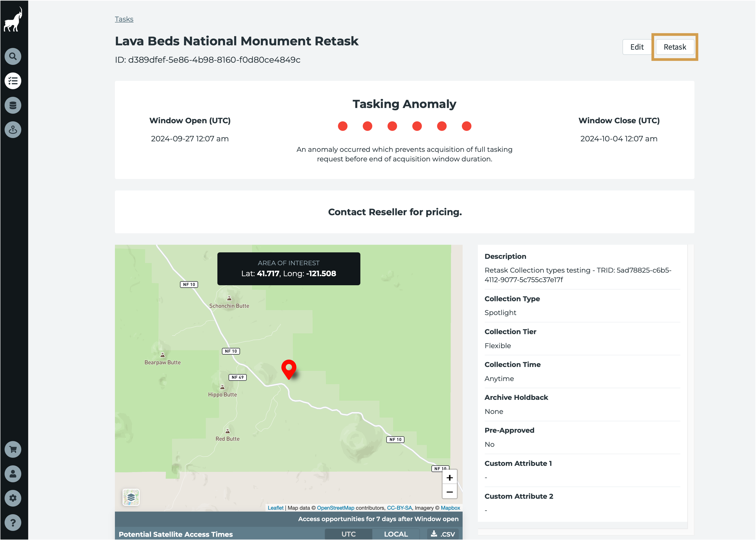The image size is (756, 540).
Task: Open settings gear in sidebar
Action: [x=13, y=498]
